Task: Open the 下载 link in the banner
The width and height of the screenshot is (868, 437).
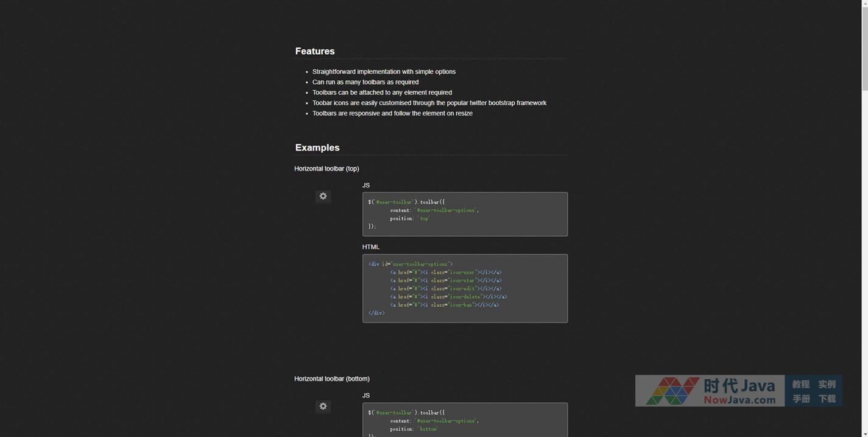Action: coord(827,399)
